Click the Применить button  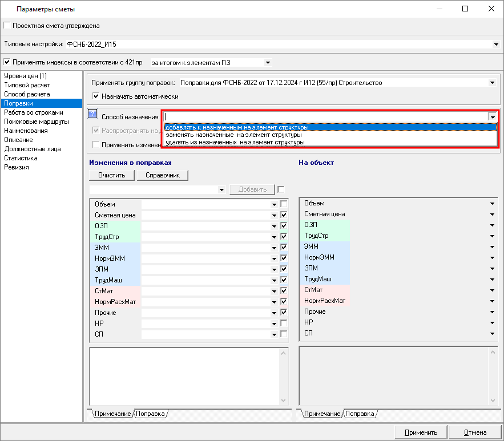pyautogui.click(x=421, y=432)
